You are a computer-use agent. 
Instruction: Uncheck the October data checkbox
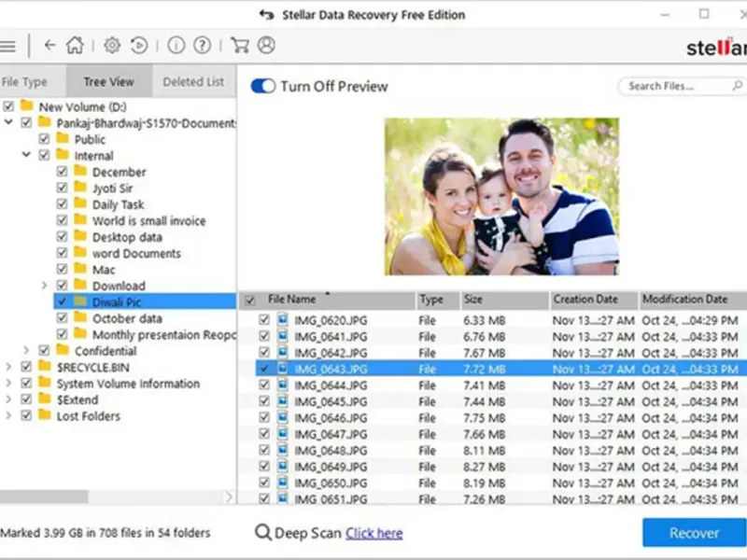point(62,317)
